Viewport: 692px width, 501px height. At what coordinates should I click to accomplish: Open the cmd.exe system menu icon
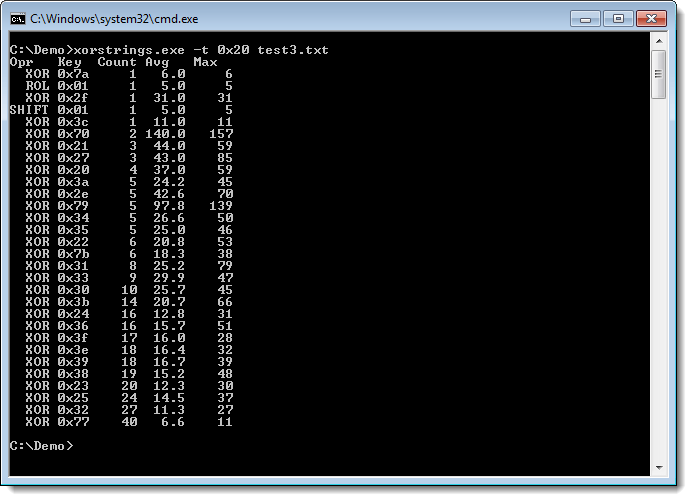(x=18, y=19)
